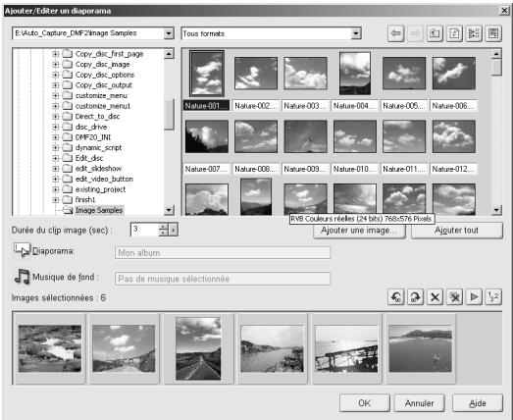
Task: Open the Tous formats dropdown
Action: tap(356, 33)
